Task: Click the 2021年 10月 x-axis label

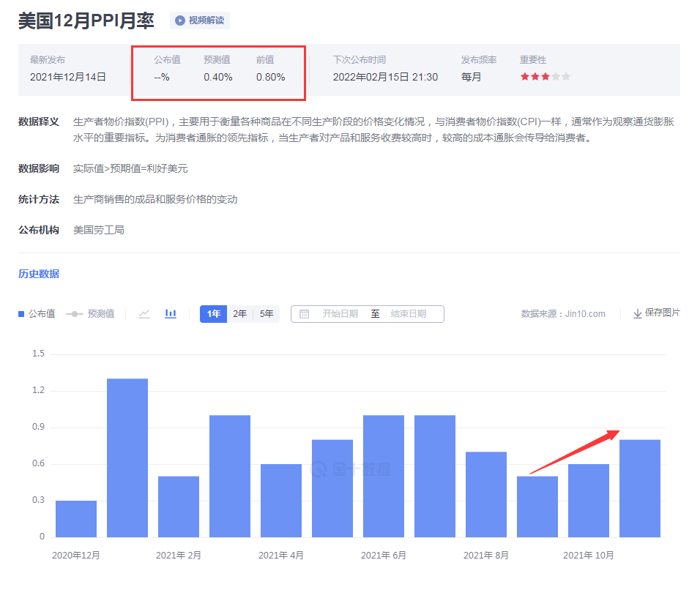Action: [589, 555]
